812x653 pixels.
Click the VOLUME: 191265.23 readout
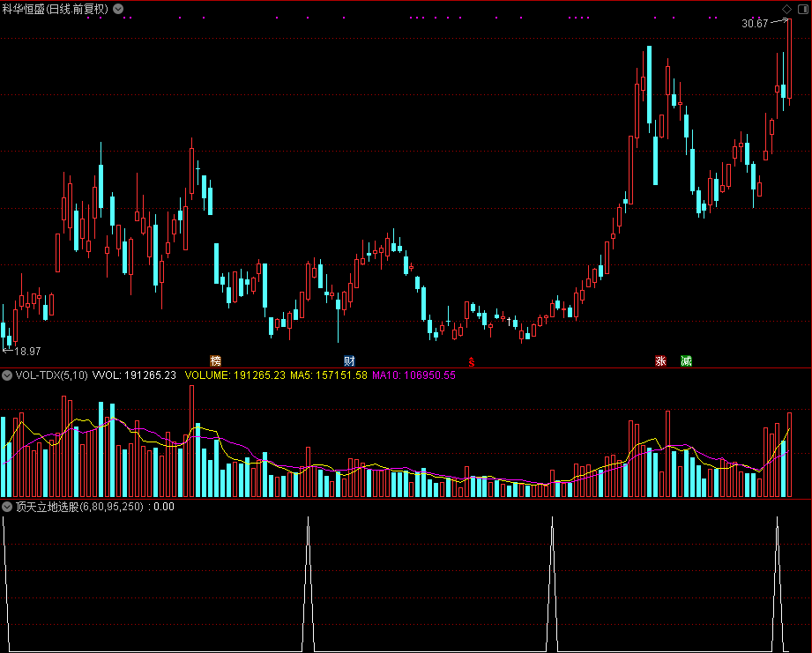pos(235,375)
